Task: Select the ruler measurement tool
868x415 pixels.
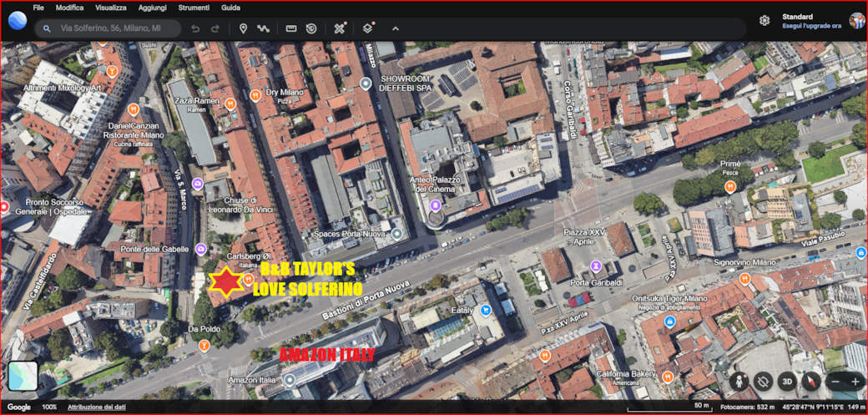Action: [x=291, y=29]
